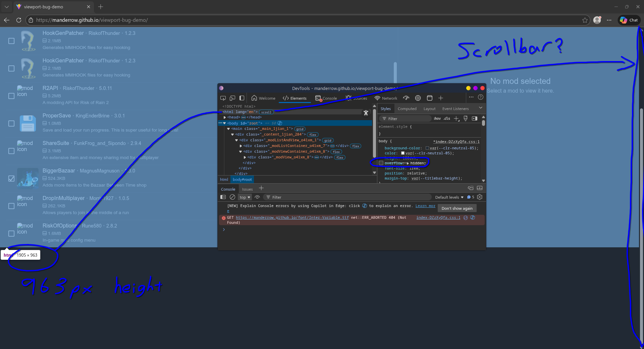Click the scroll badge on html element
Image resolution: width=644 pixels, height=349 pixels.
click(x=266, y=112)
